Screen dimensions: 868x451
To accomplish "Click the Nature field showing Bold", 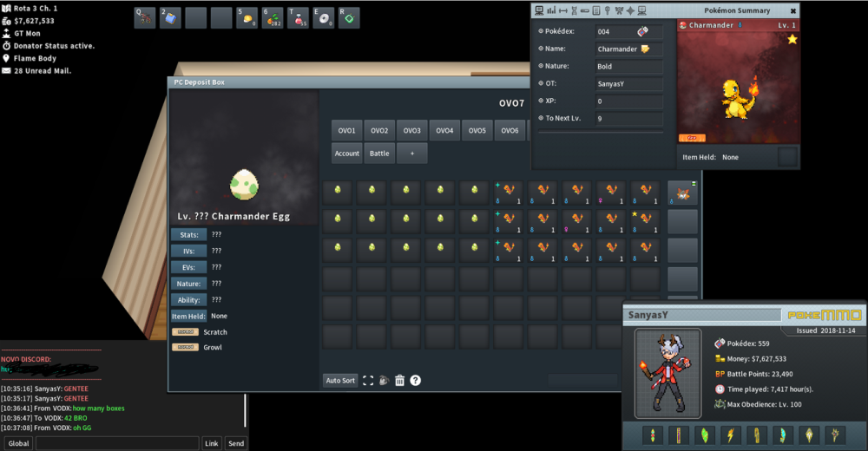I will pyautogui.click(x=628, y=67).
